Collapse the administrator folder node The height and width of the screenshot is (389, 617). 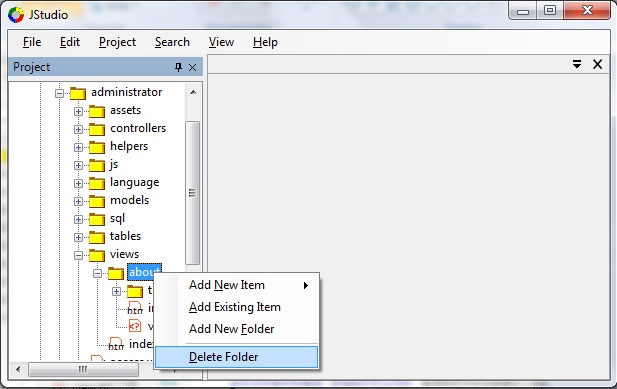click(59, 93)
